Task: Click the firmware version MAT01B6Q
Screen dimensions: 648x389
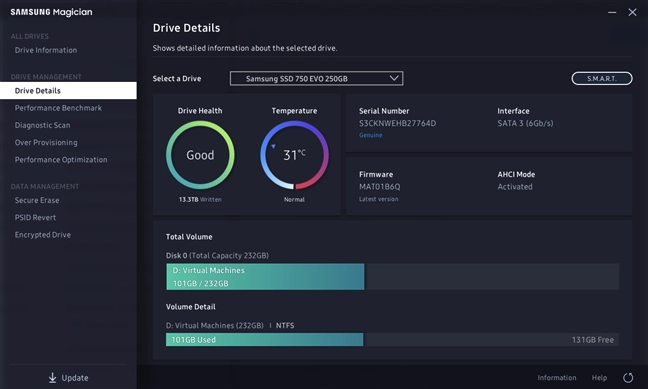Action: click(x=379, y=187)
